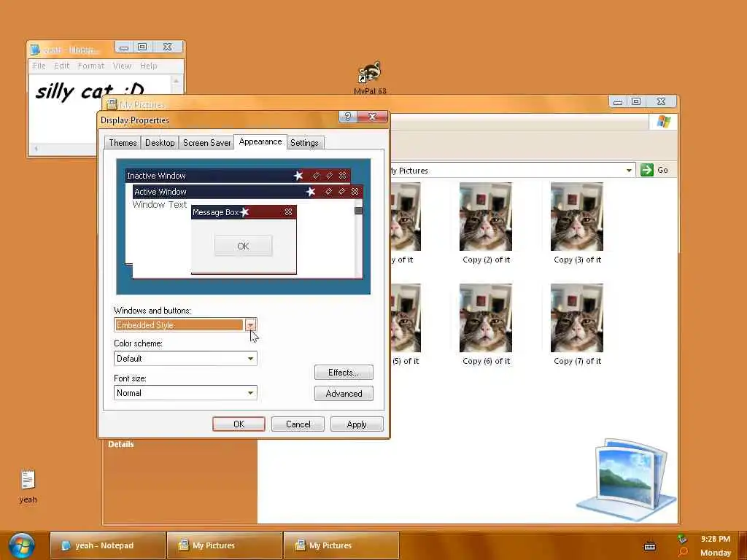Expand the address bar dropdown in My Pictures
Image resolution: width=747 pixels, height=560 pixels.
pyautogui.click(x=629, y=171)
